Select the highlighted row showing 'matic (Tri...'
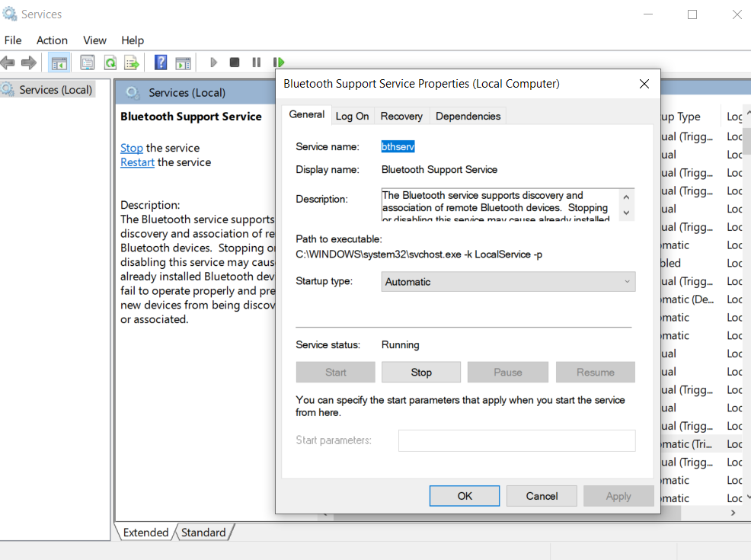The width and height of the screenshot is (751, 560). pyautogui.click(x=701, y=444)
